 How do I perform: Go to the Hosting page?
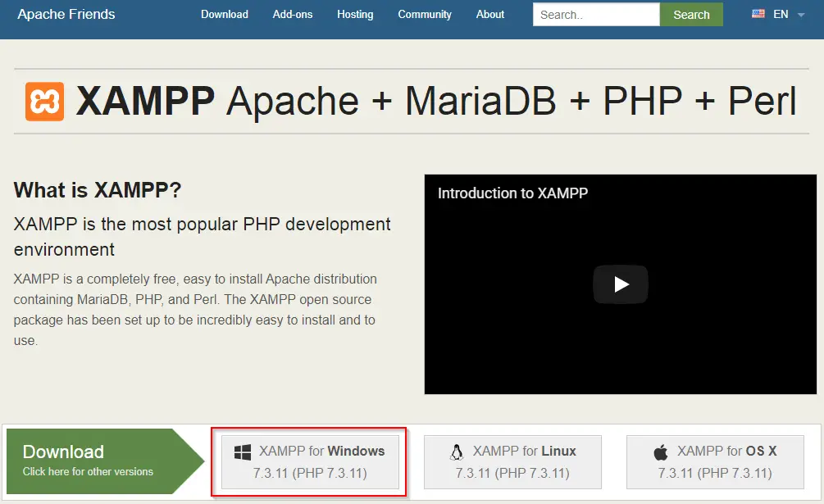click(355, 14)
